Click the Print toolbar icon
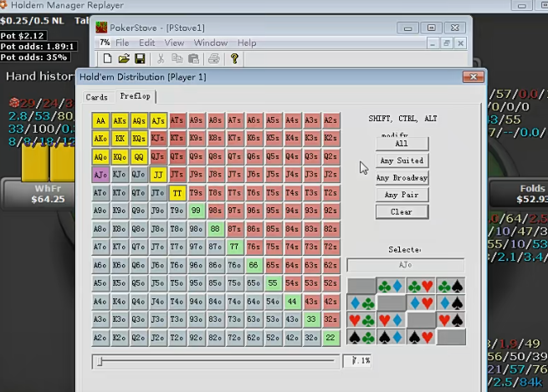The image size is (548, 392). point(213,59)
